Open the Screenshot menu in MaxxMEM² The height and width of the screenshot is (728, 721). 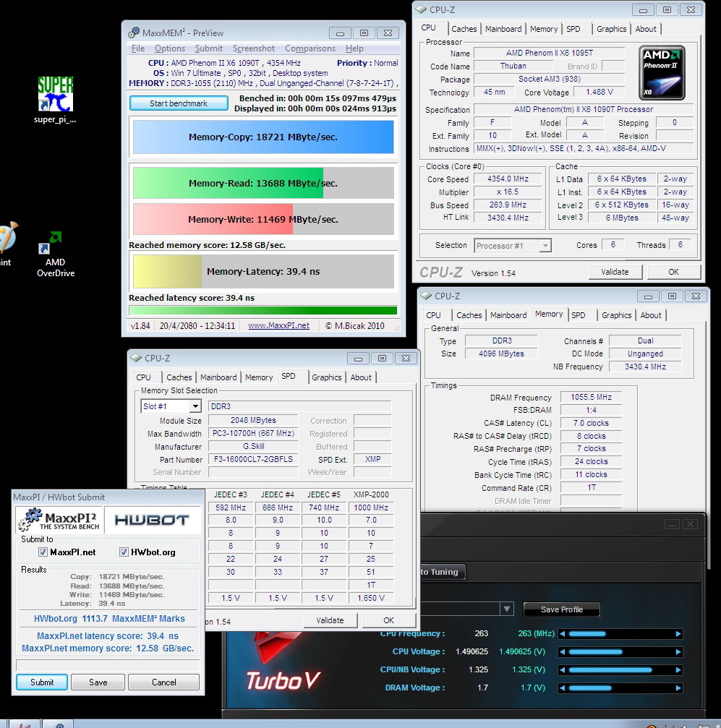254,48
